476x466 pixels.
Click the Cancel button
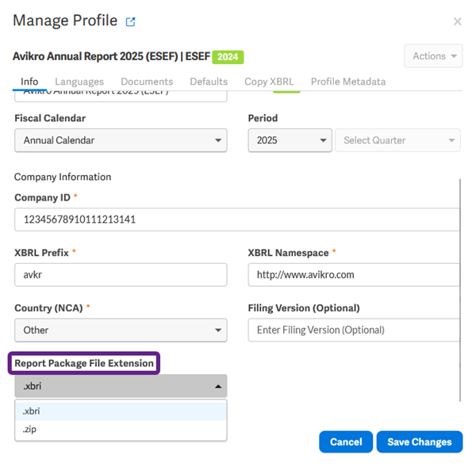point(346,441)
